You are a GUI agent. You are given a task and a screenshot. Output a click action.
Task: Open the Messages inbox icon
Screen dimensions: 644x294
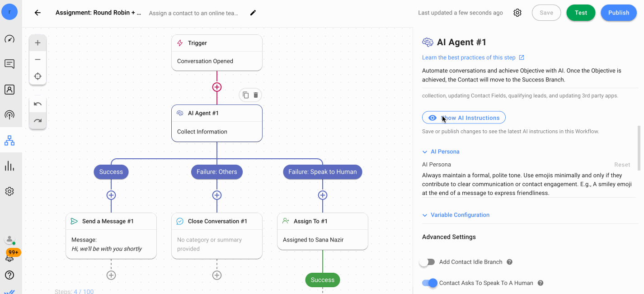tap(9, 64)
